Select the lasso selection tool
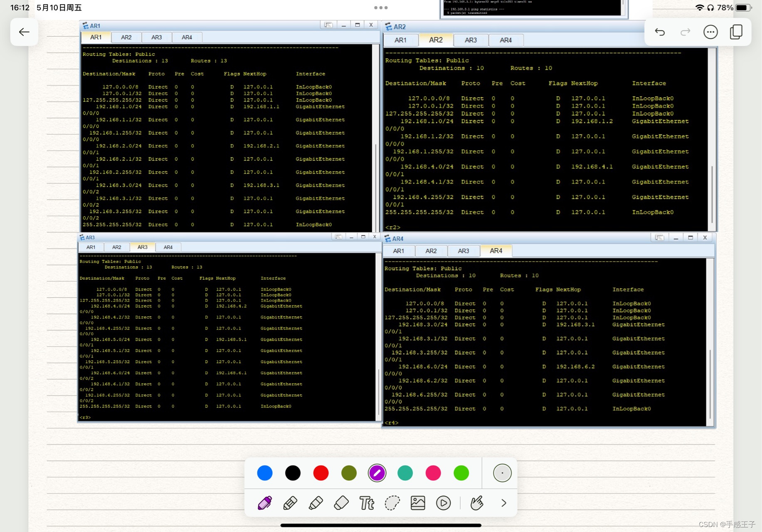The width and height of the screenshot is (762, 532). pyautogui.click(x=392, y=503)
